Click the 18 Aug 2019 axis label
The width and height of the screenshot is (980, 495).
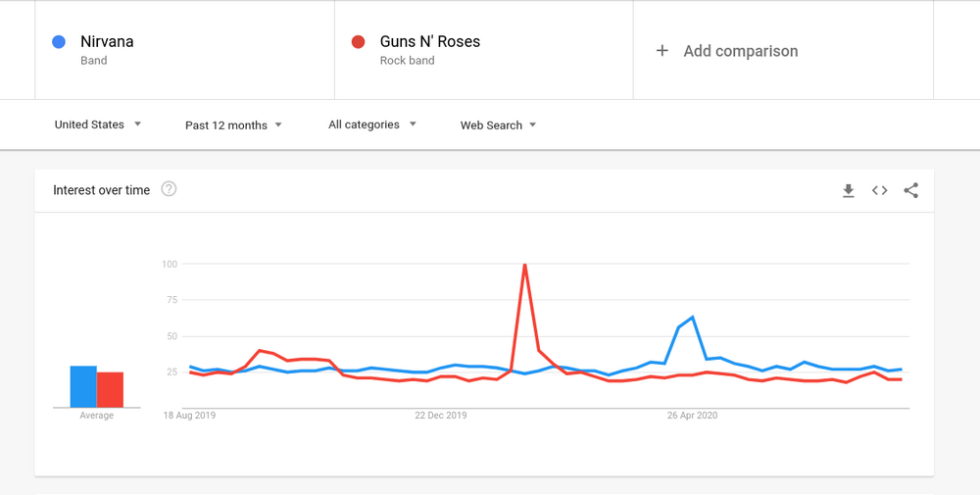click(189, 415)
